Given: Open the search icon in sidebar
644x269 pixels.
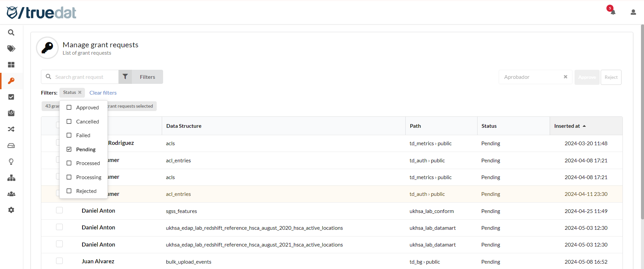Looking at the screenshot, I should pyautogui.click(x=11, y=33).
